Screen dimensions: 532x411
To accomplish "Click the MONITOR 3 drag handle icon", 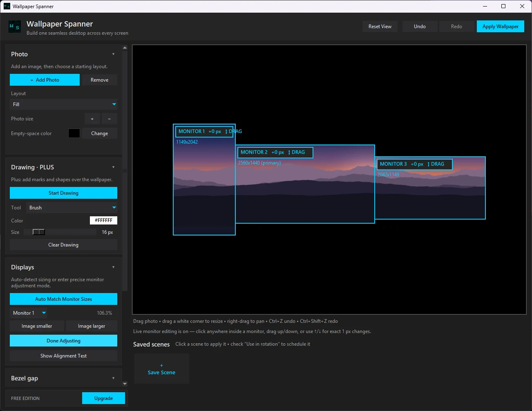I will [x=429, y=164].
